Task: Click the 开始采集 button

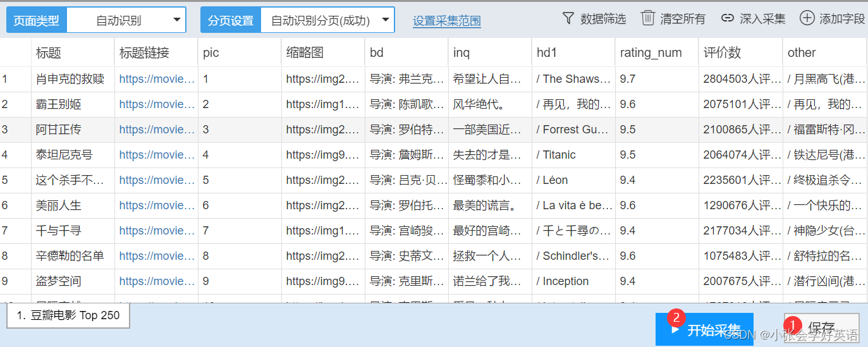Action: (x=704, y=329)
